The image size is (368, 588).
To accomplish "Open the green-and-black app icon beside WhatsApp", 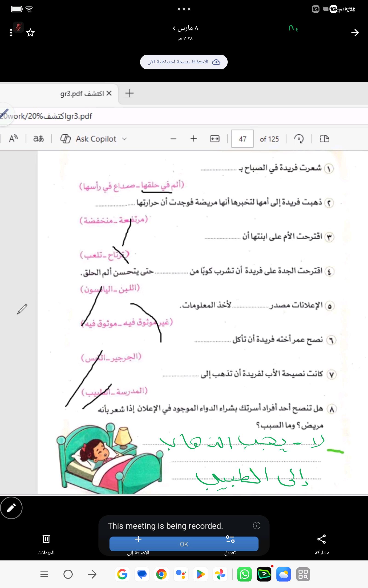I will [x=264, y=574].
